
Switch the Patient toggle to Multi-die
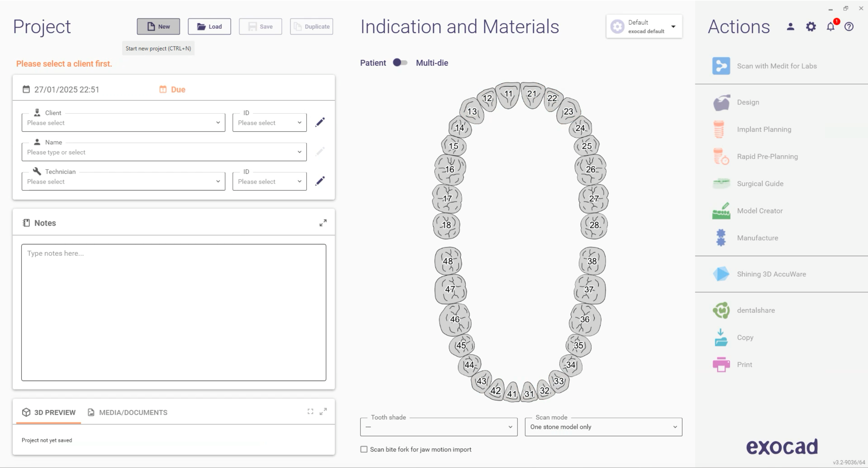click(401, 63)
